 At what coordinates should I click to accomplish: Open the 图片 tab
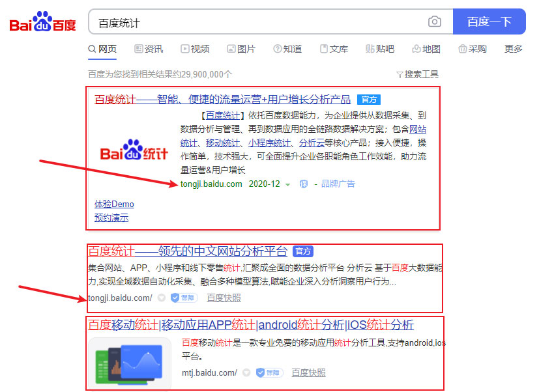[x=241, y=49]
